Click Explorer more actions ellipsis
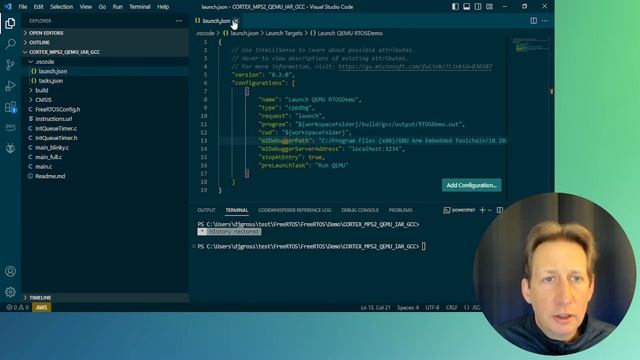 [179, 21]
